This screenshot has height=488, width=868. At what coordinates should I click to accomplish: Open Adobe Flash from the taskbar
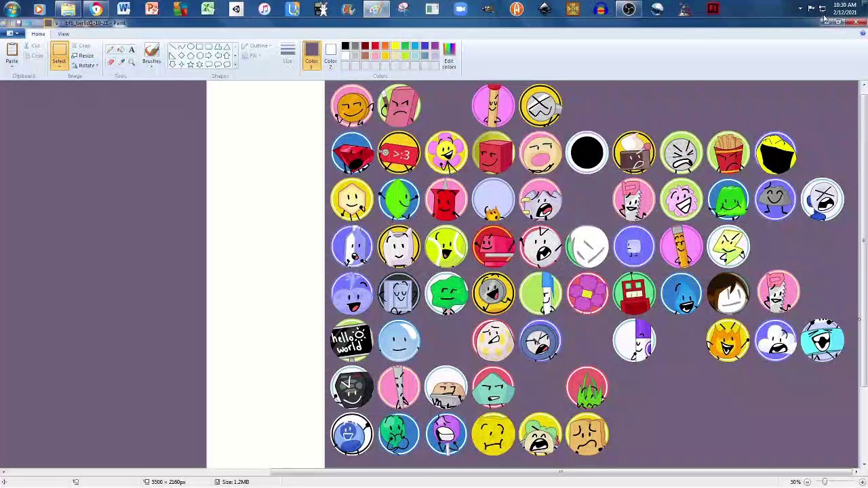pyautogui.click(x=713, y=9)
